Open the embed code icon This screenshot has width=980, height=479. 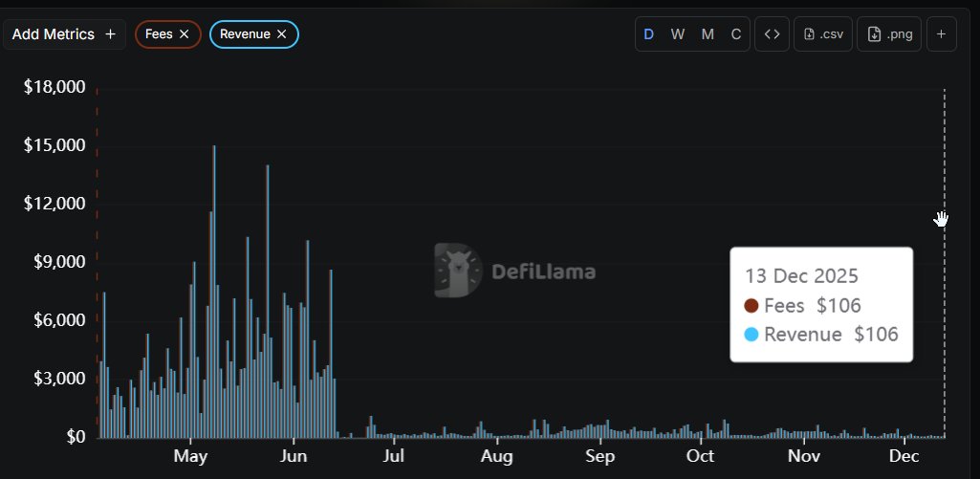pyautogui.click(x=772, y=34)
